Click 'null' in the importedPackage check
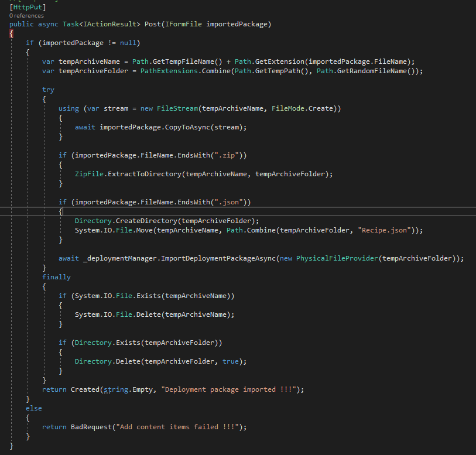The height and width of the screenshot is (455, 476). (x=128, y=43)
